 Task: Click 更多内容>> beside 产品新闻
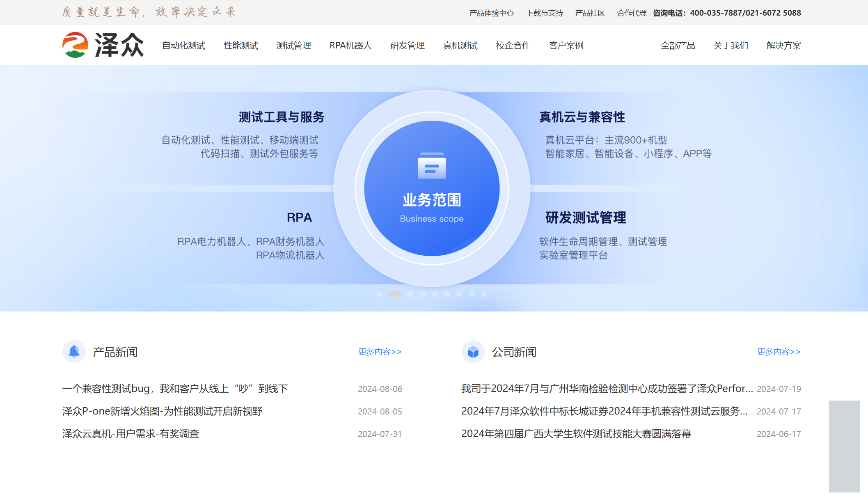point(380,352)
